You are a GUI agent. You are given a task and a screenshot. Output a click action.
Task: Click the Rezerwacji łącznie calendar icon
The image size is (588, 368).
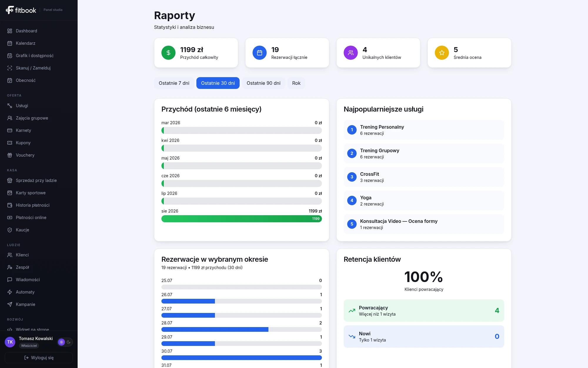point(260,53)
